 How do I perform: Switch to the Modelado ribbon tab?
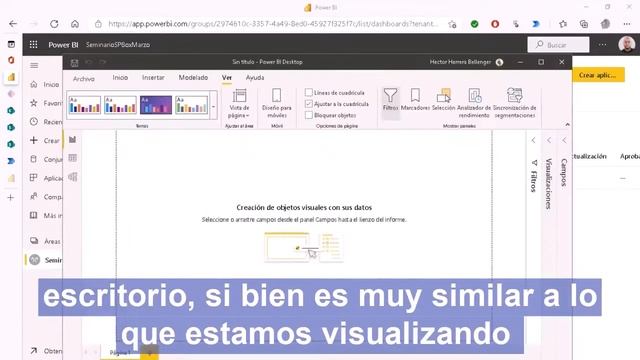193,78
